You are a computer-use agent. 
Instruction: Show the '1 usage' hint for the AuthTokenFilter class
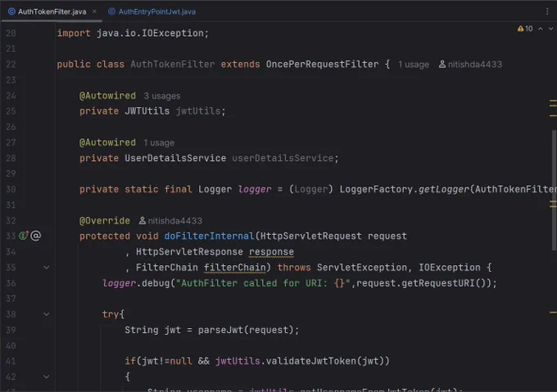point(414,65)
